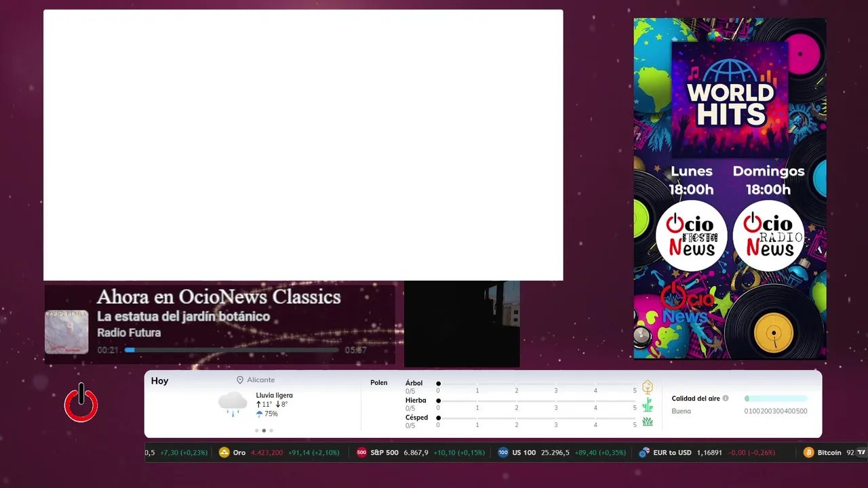Image resolution: width=868 pixels, height=488 pixels.
Task: Click the dark webcam video panel
Action: [x=462, y=324]
